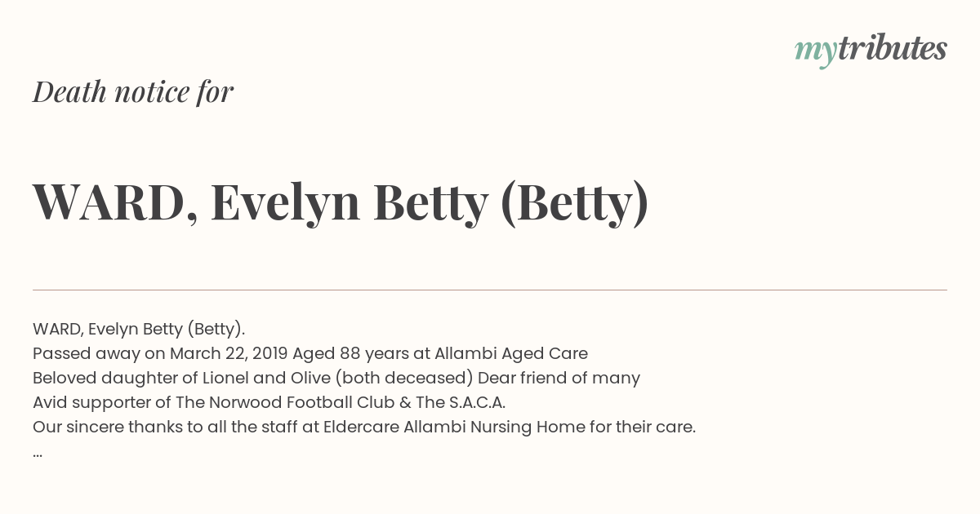Click the green "my" part of the logo
Screen dimensions: 980x514
[x=815, y=52]
